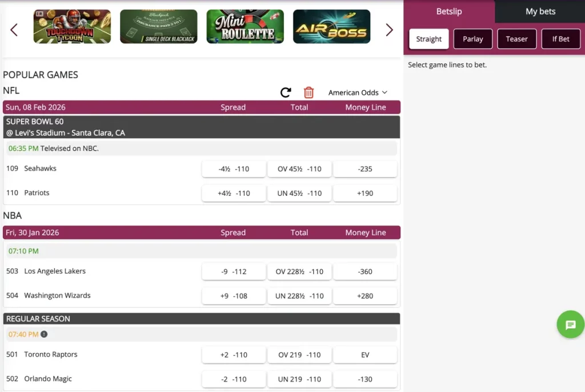This screenshot has height=392, width=585.
Task: Click the left carousel arrow
Action: point(14,30)
